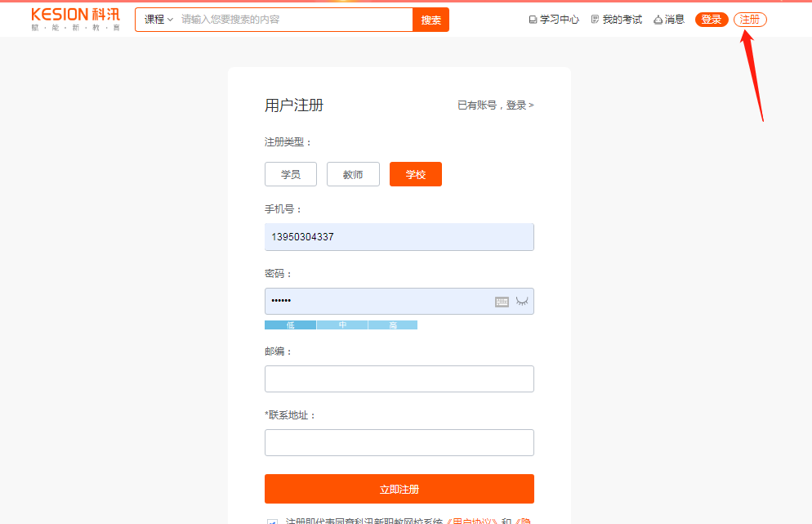Focus the 邮编 input field
Screen dimensions: 812x524
pos(399,378)
